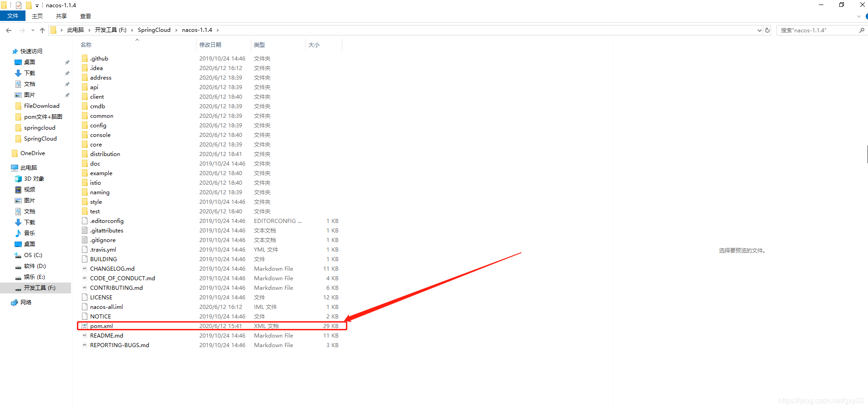Image resolution: width=868 pixels, height=409 pixels.
Task: Select the BUILDING file name
Action: click(103, 259)
